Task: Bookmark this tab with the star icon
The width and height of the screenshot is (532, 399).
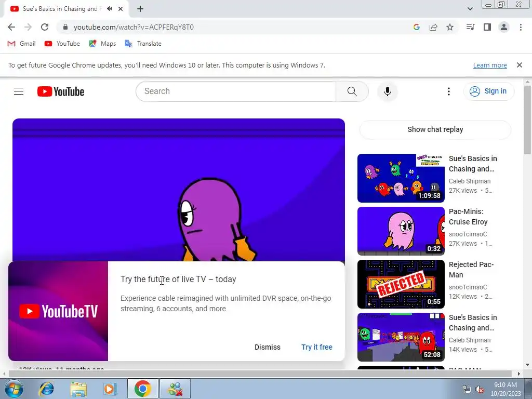Action: 450,27
